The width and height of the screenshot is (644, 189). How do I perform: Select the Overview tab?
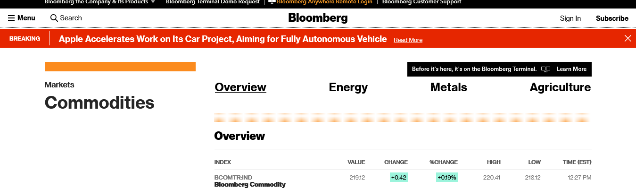[240, 87]
